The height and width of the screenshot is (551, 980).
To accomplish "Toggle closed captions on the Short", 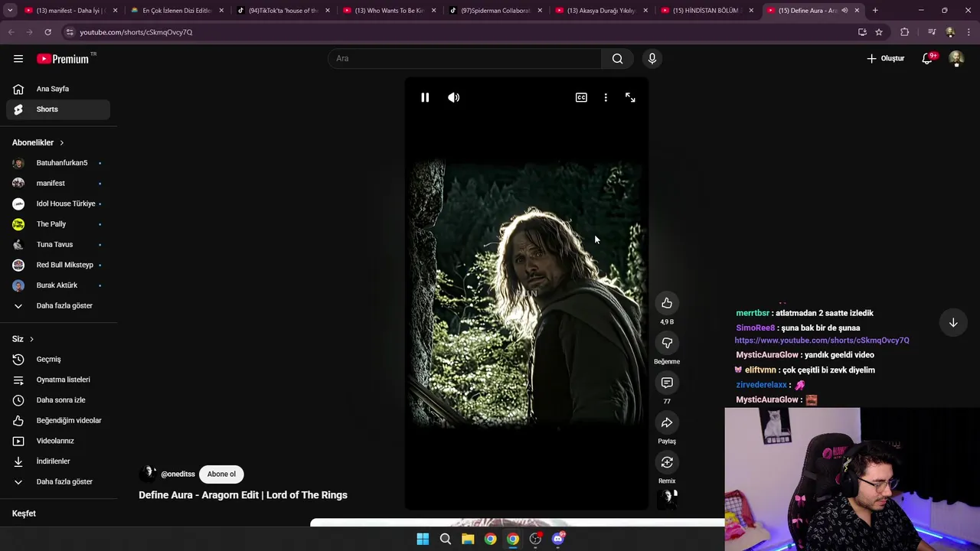I will pyautogui.click(x=581, y=97).
